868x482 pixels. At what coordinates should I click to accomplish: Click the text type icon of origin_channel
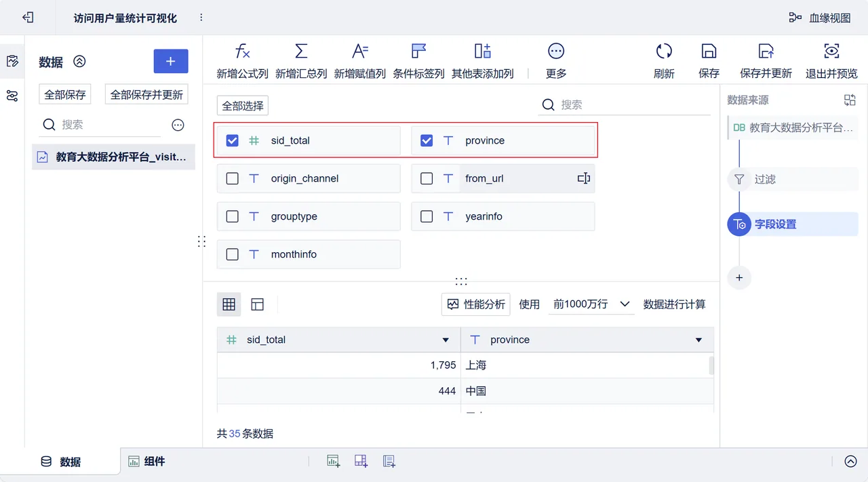pyautogui.click(x=254, y=178)
